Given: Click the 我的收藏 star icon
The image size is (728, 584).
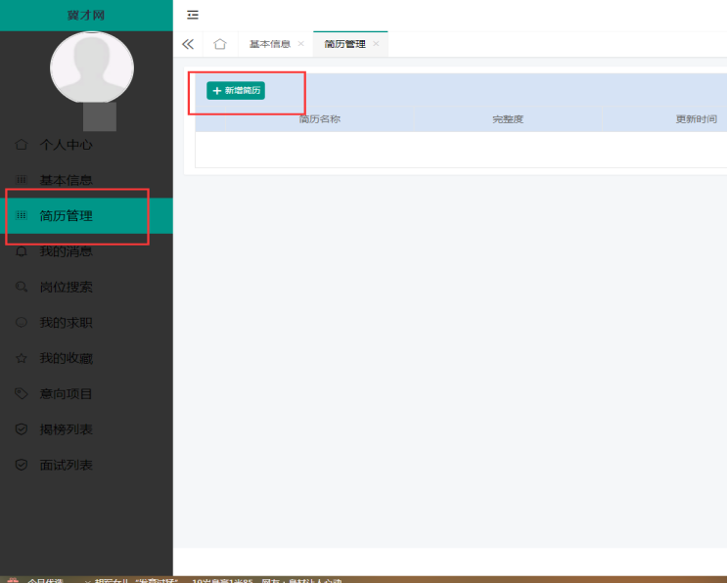Looking at the screenshot, I should click(22, 358).
